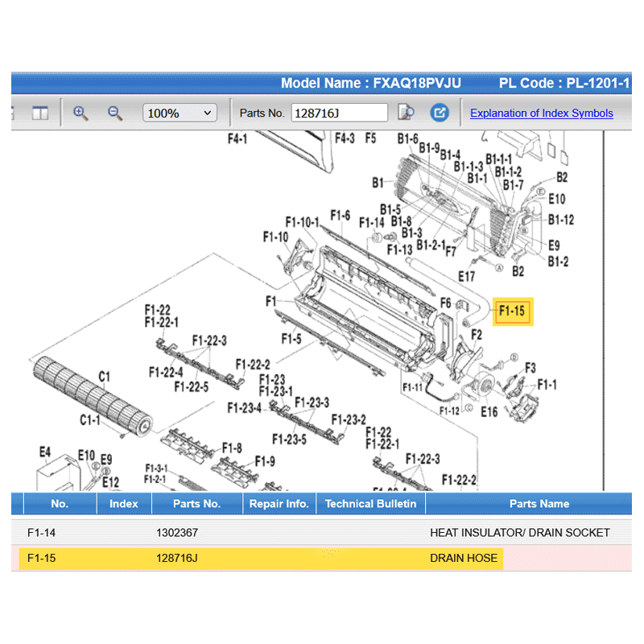
Task: Click the blue export share icon
Action: click(439, 113)
